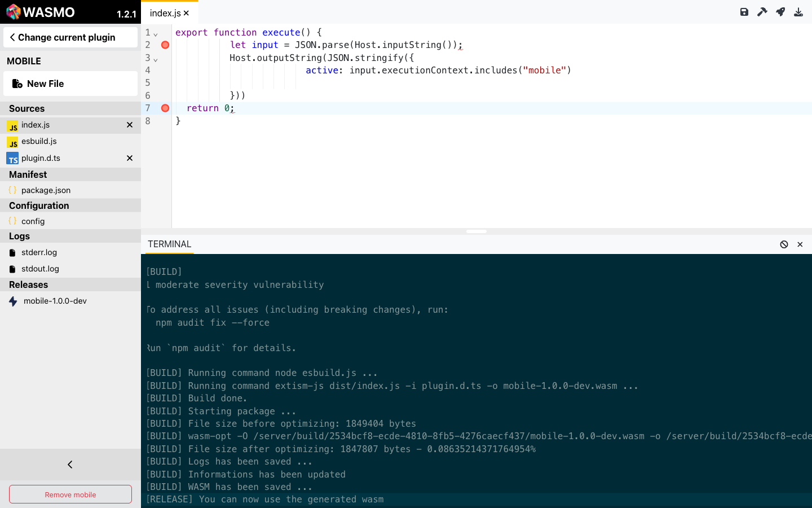The width and height of the screenshot is (812, 508).
Task: Click the editor-terminal resize handle
Action: click(476, 231)
